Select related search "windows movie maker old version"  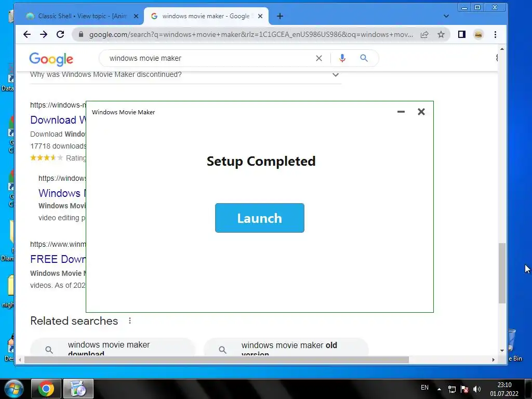286,347
